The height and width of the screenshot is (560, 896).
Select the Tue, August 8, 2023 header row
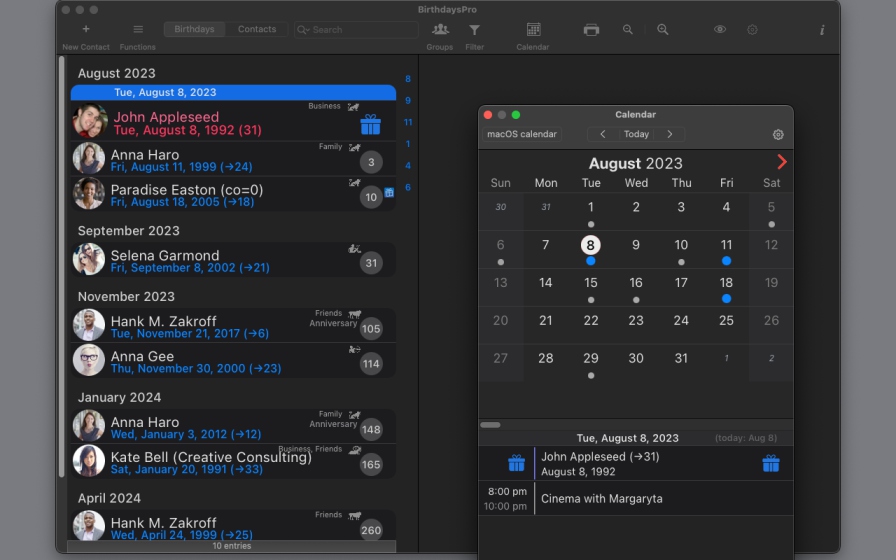tap(233, 92)
